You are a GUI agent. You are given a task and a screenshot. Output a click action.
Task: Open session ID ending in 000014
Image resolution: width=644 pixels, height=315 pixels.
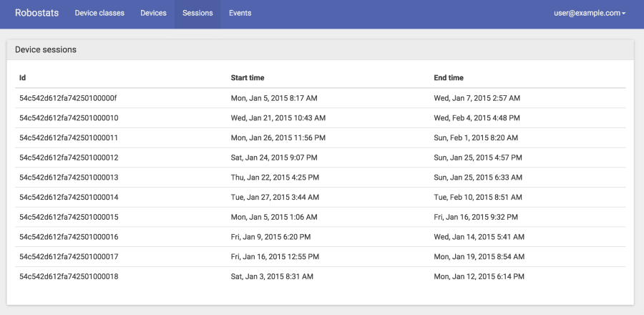coord(69,197)
